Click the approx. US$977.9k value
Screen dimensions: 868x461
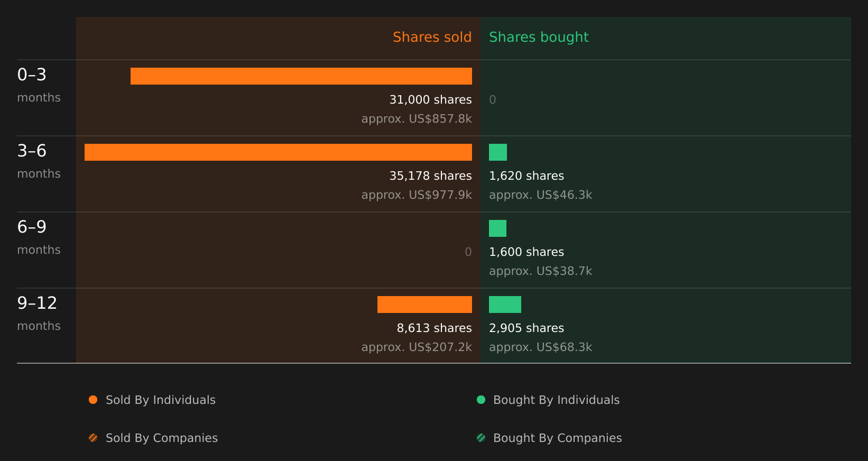point(417,195)
